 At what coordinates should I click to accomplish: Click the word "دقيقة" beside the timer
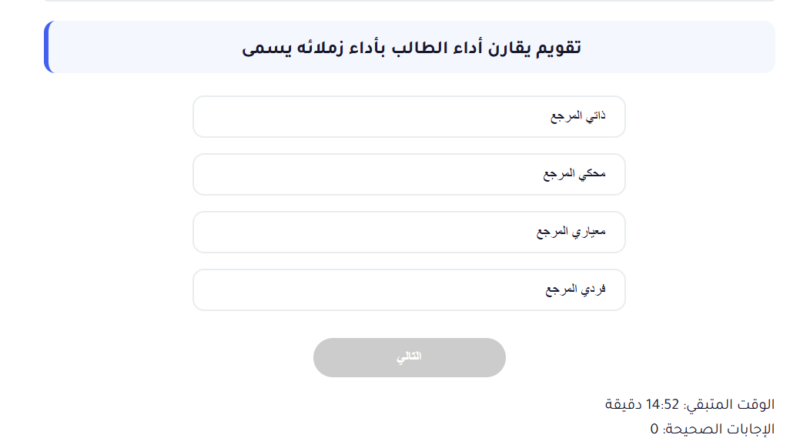pyautogui.click(x=624, y=404)
